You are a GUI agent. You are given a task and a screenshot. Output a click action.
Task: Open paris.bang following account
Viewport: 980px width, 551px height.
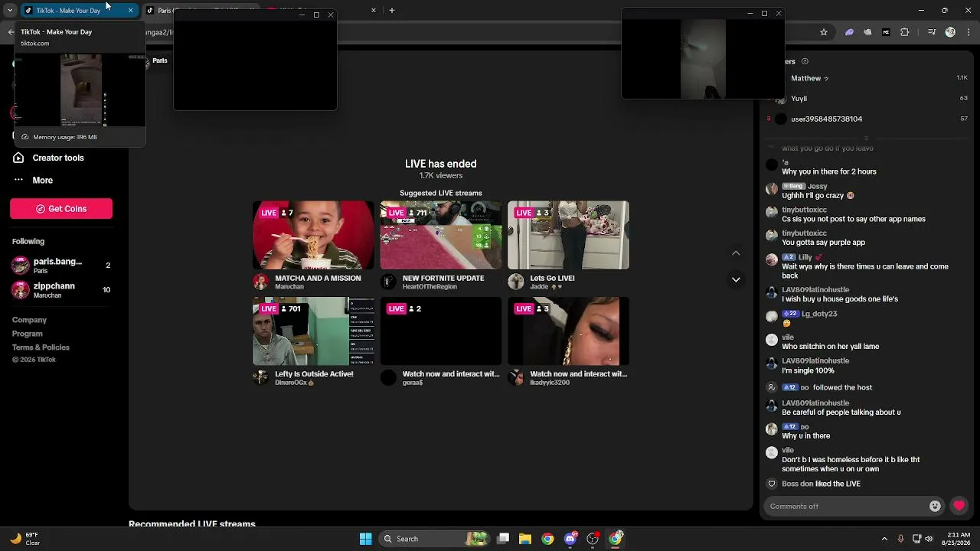[61, 266]
